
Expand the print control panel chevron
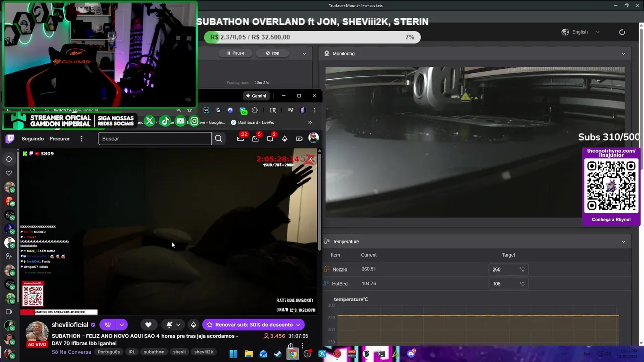pyautogui.click(x=304, y=53)
